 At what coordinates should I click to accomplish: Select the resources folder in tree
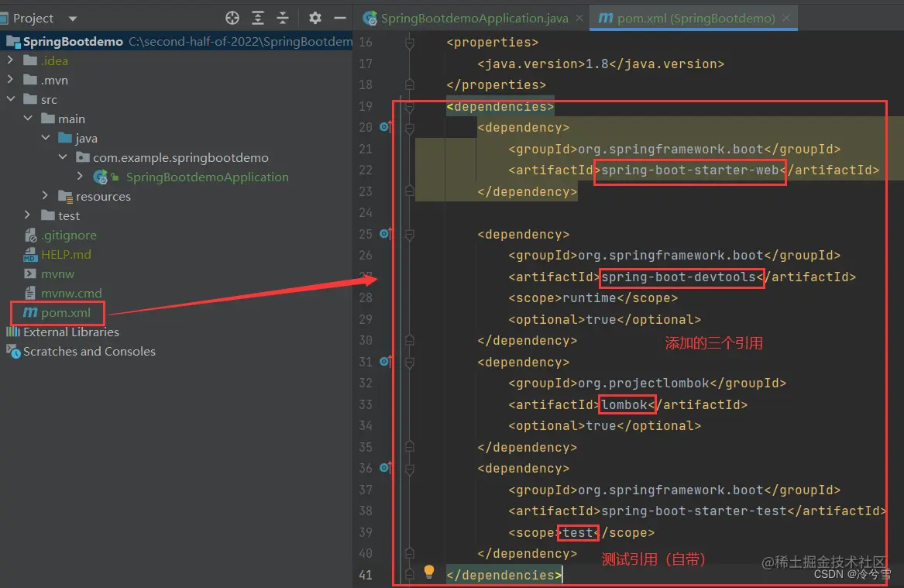click(x=103, y=197)
